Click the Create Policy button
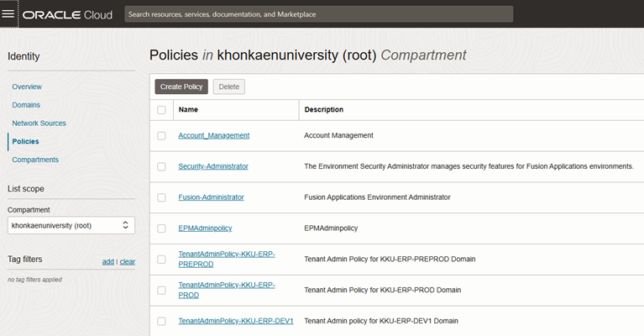 click(x=181, y=87)
